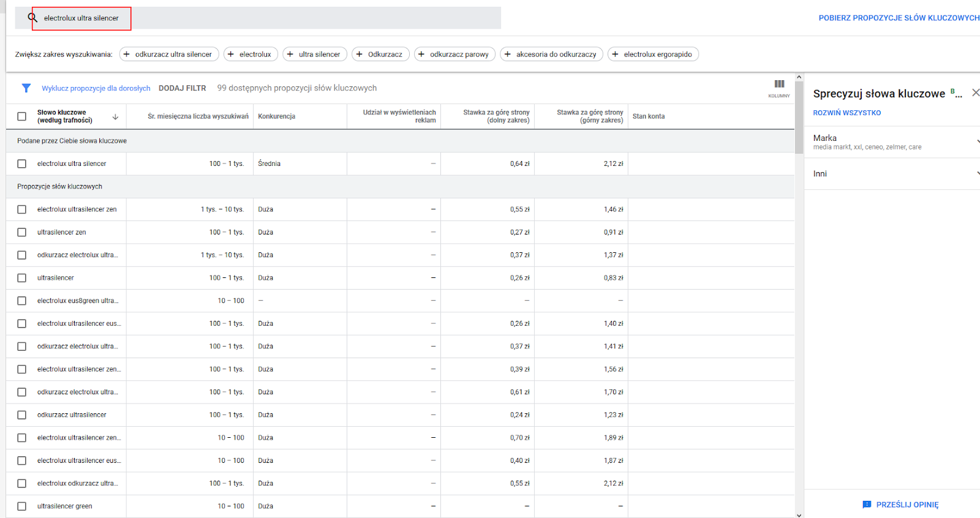Click scrollbar down arrow of keyword table
980x518 pixels.
tap(799, 515)
